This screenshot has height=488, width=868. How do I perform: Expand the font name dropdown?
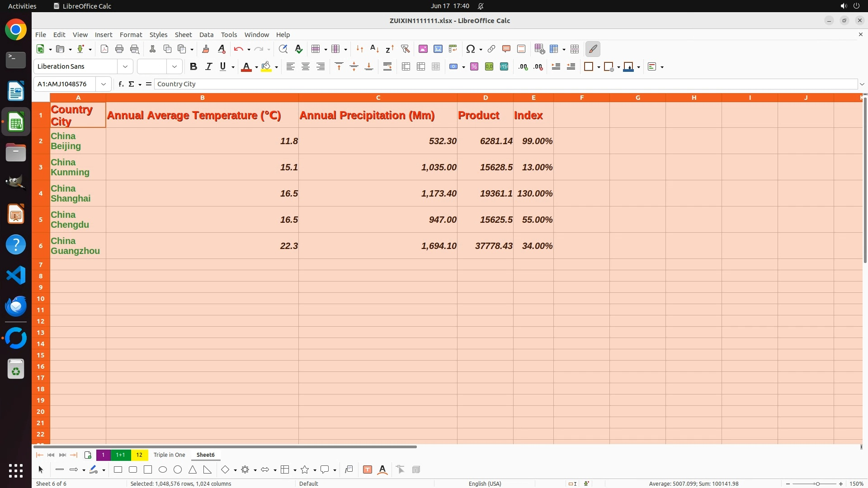(125, 66)
